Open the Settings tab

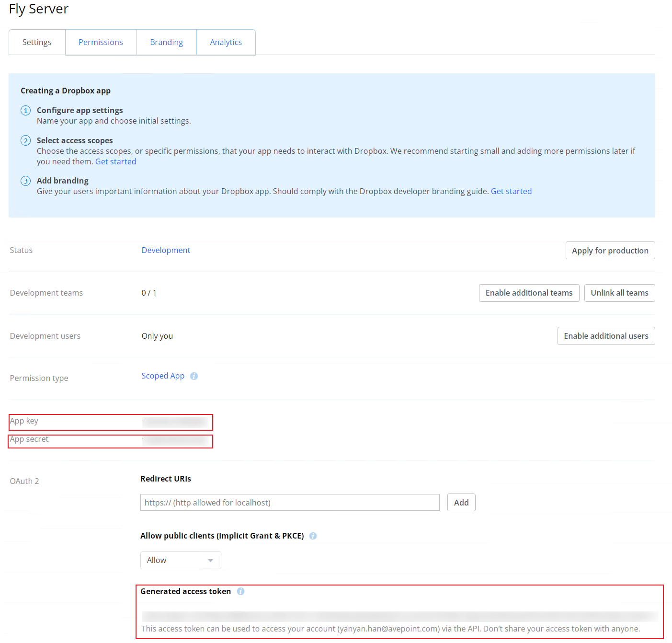coord(37,42)
